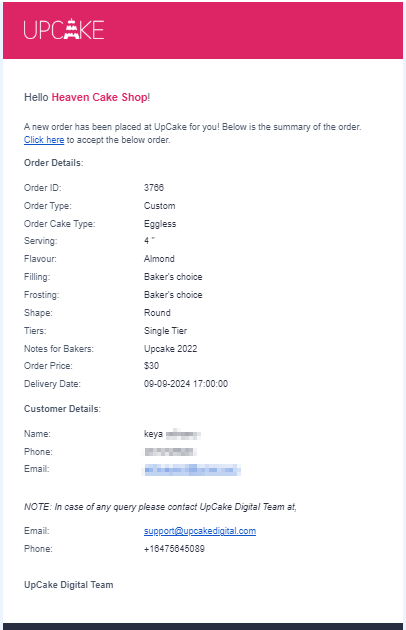Viewport: 406px width, 630px height.
Task: Select the Order ID value 3766
Action: pyautogui.click(x=154, y=188)
